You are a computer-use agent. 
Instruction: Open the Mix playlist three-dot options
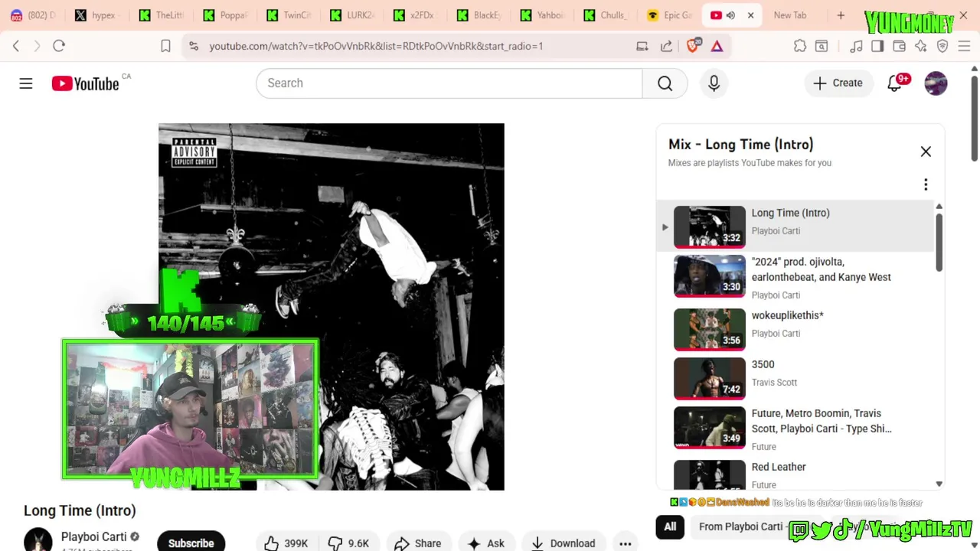[926, 184]
